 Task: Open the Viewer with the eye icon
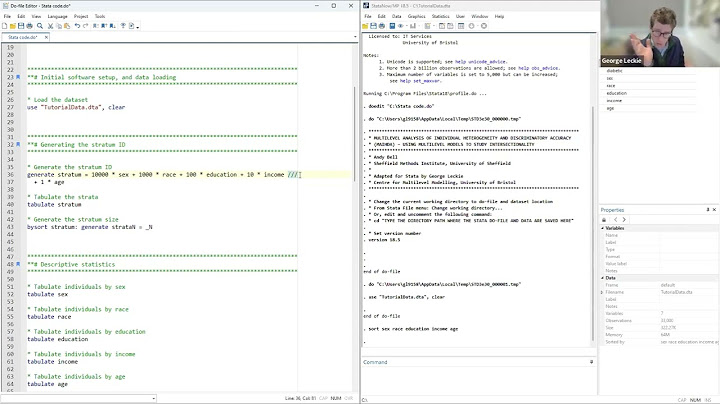coord(400,26)
